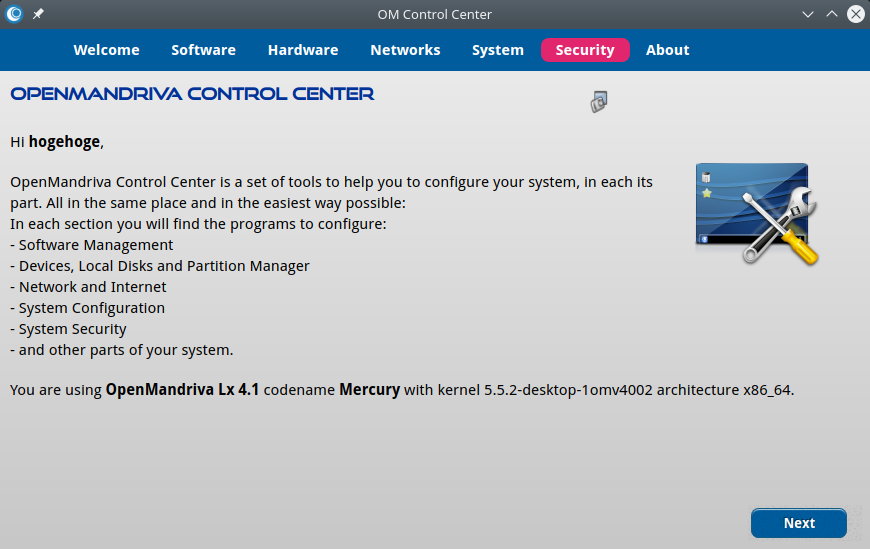The height and width of the screenshot is (549, 870).
Task: Click the codename 'Mercury' text
Action: pyautogui.click(x=370, y=390)
